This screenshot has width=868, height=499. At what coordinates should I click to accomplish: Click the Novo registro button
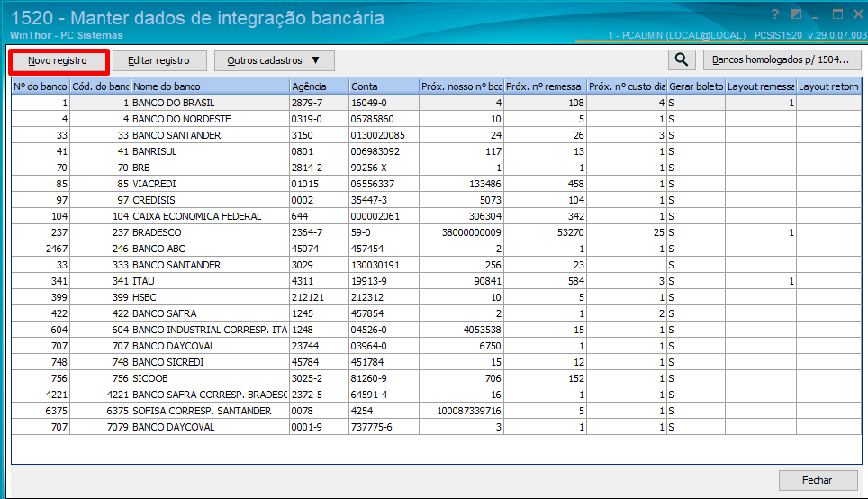(x=58, y=61)
